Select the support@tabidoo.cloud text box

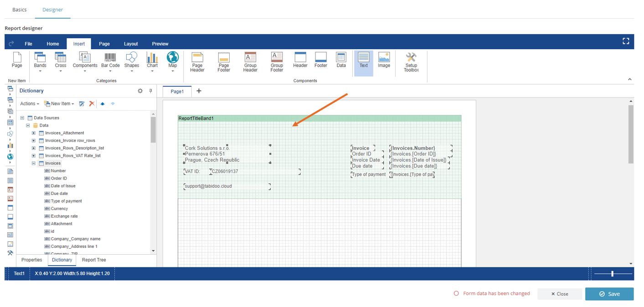point(227,186)
